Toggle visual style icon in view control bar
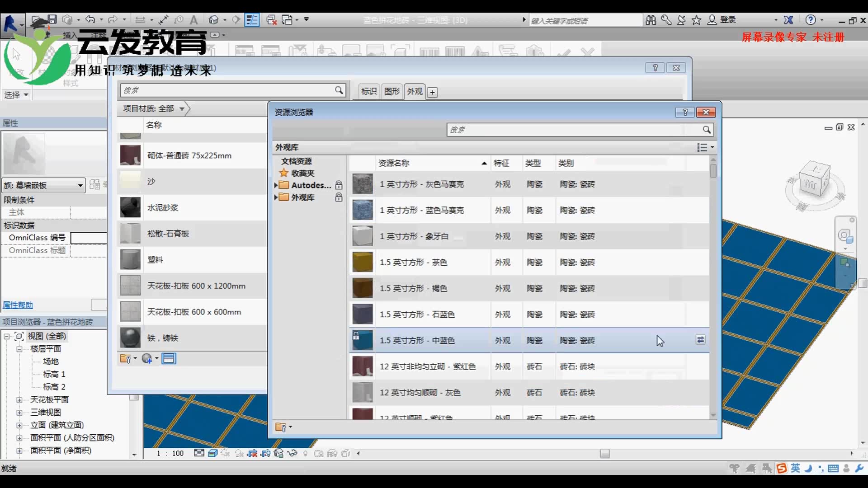 click(212, 453)
